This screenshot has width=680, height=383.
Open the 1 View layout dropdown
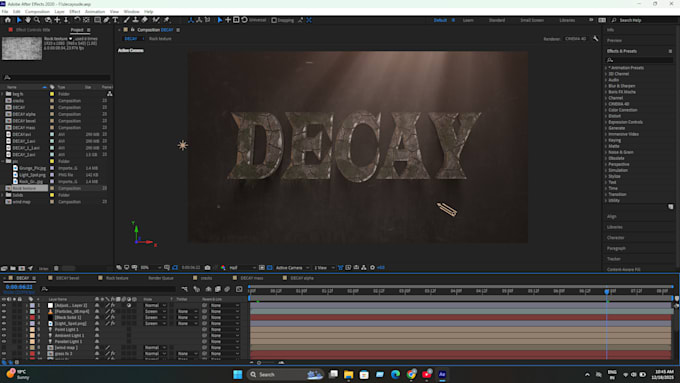pyautogui.click(x=324, y=268)
